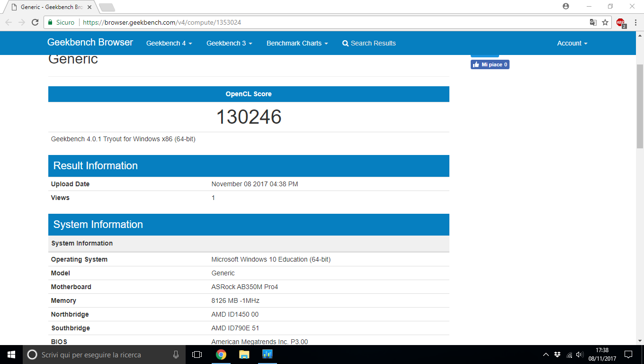Click the Result Information section header
Viewport: 644px width, 364px height.
[249, 166]
